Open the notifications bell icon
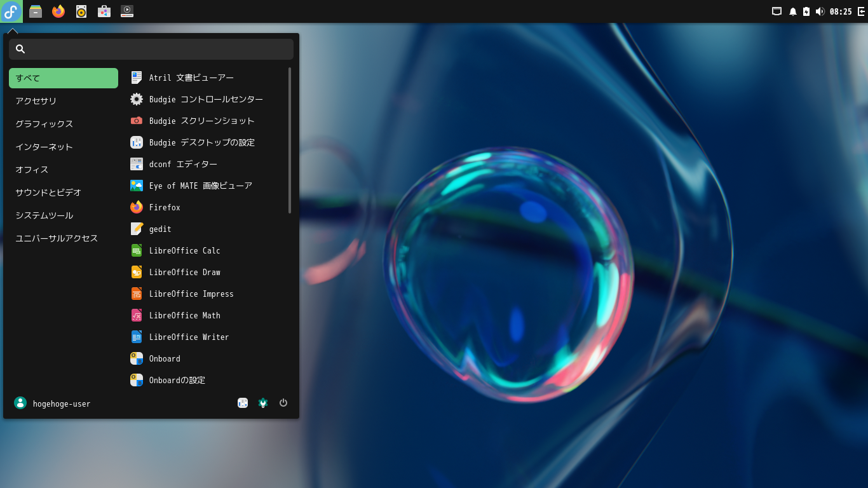This screenshot has height=488, width=868. [792, 11]
